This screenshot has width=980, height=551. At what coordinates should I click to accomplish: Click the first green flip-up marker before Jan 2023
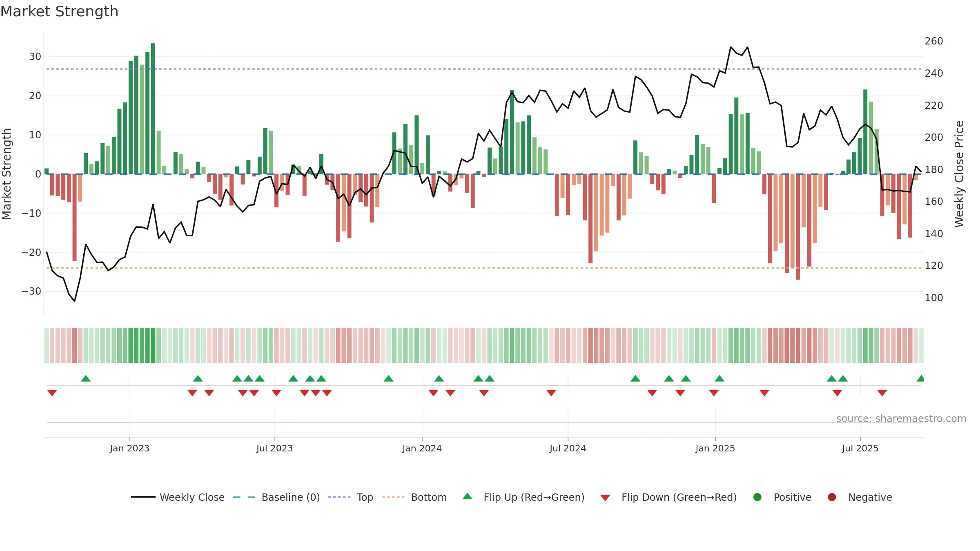[86, 378]
